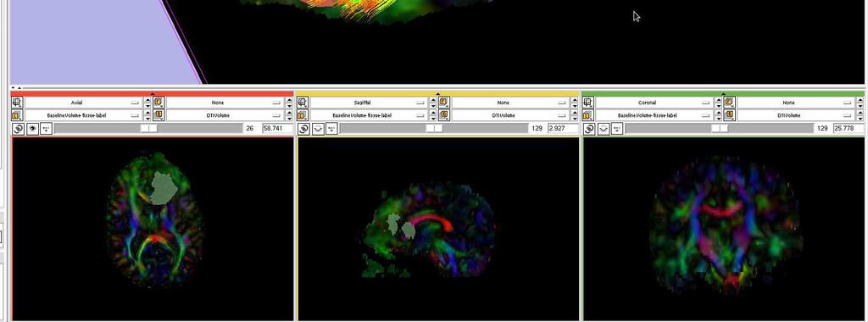Click up arrow beside Sagittal orientation selector
The image size is (868, 322).
click(x=433, y=100)
